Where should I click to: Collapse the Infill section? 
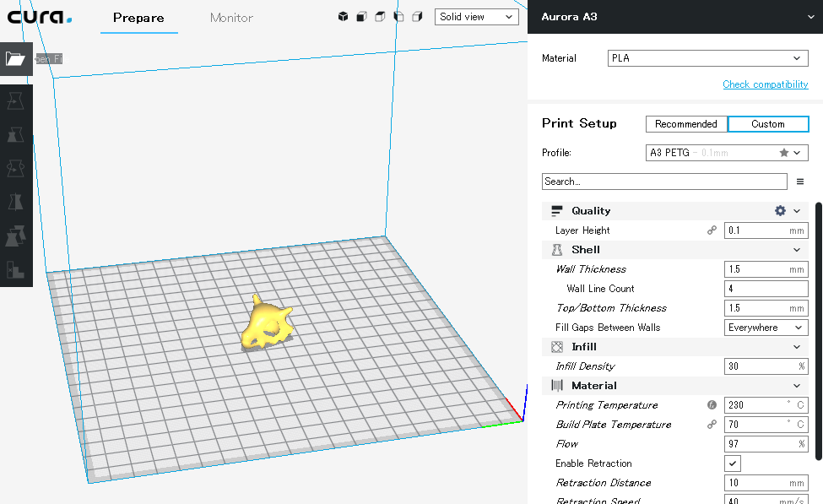[798, 347]
